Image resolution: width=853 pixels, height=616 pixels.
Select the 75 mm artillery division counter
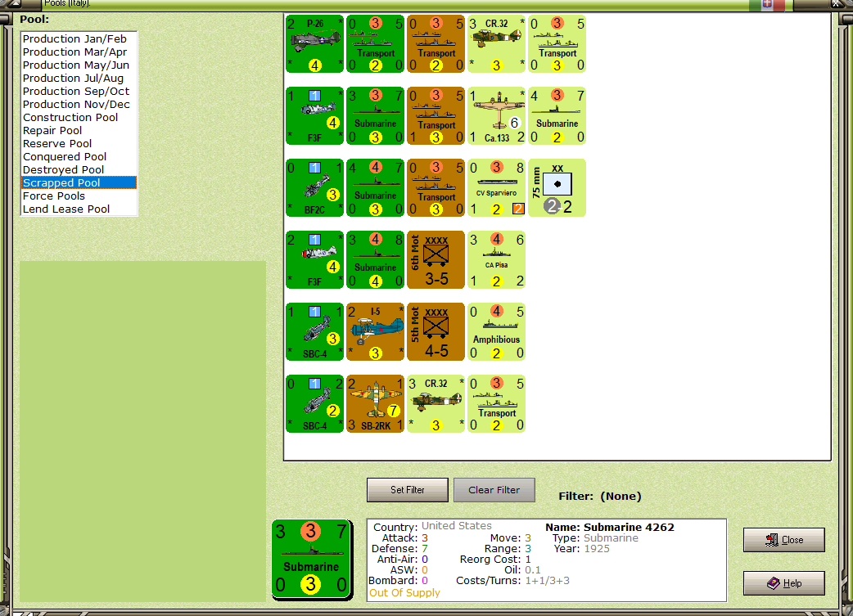(x=557, y=188)
